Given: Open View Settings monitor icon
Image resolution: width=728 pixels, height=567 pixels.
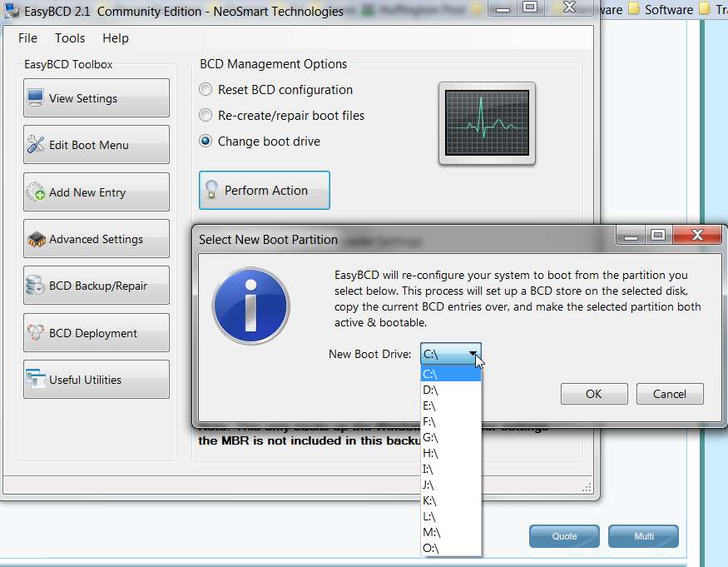Looking at the screenshot, I should pyautogui.click(x=35, y=97).
